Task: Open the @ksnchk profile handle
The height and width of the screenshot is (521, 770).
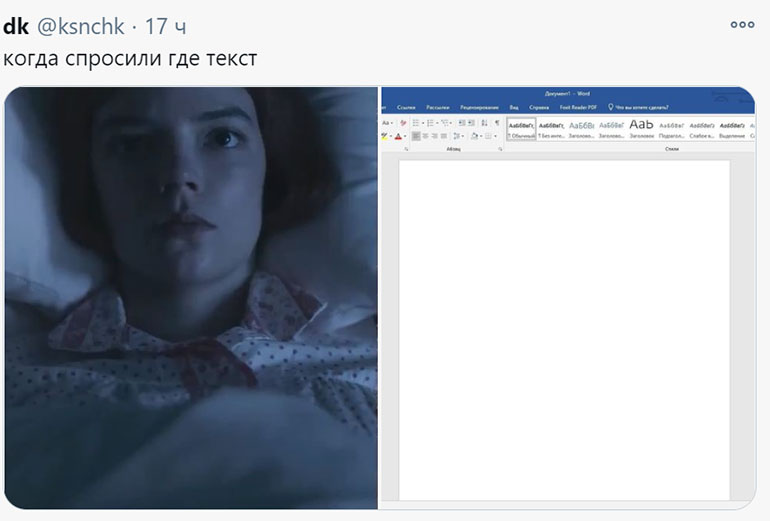Action: [x=81, y=27]
